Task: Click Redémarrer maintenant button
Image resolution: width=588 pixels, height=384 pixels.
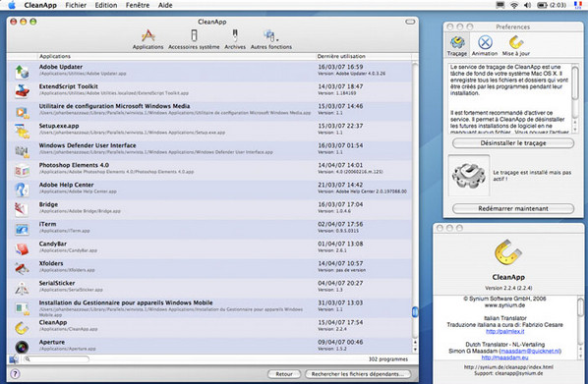Action: coord(513,208)
